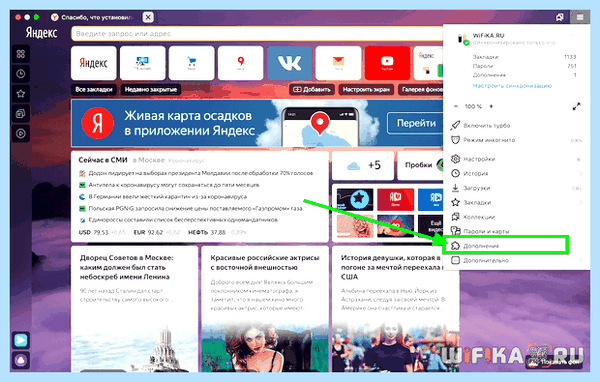Open the Market shopping cart tile
600x382 pixels.
click(192, 63)
